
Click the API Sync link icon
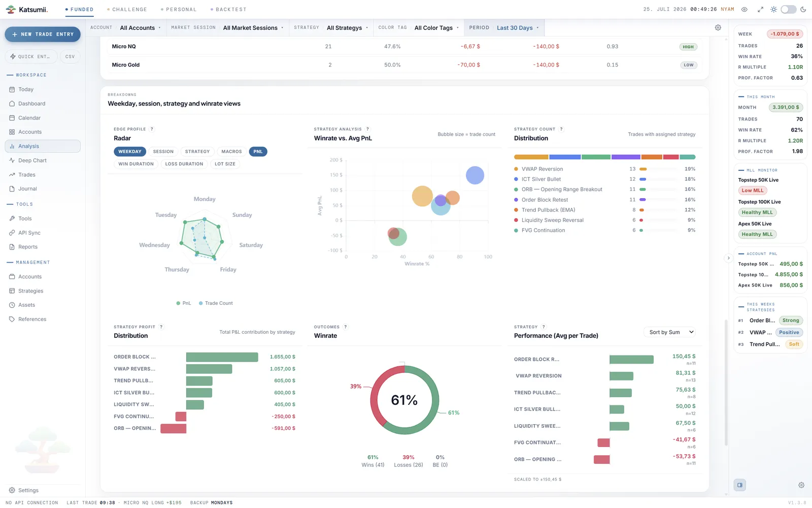12,233
